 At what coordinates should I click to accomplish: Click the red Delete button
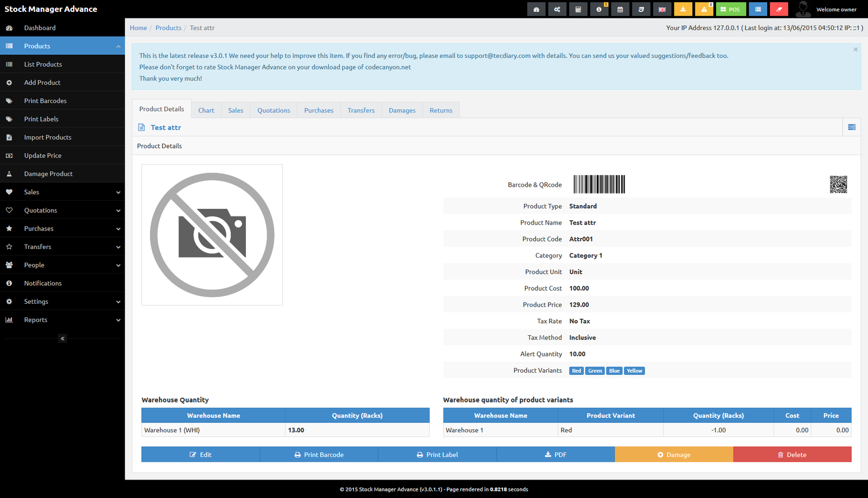coord(792,455)
